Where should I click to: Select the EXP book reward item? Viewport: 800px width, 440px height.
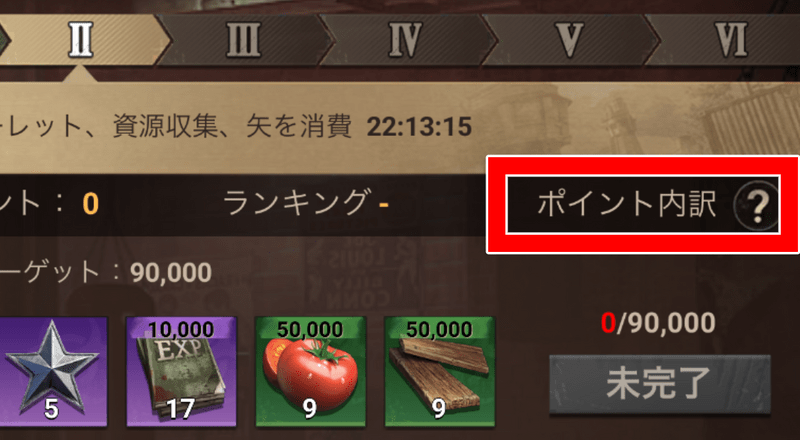coord(181,371)
